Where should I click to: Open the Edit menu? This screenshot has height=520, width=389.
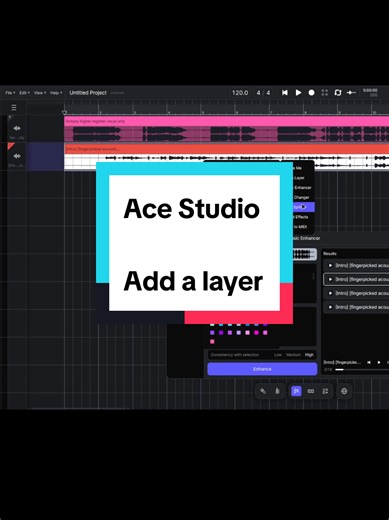[24, 93]
